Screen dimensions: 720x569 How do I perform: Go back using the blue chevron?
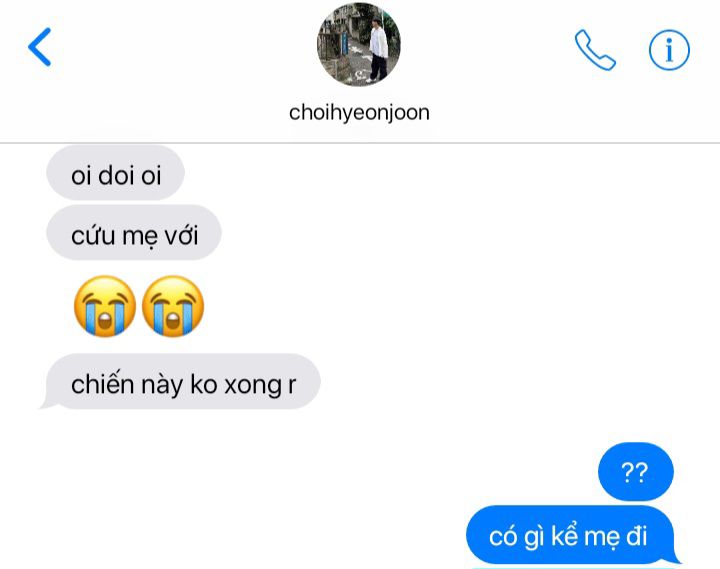coord(39,47)
